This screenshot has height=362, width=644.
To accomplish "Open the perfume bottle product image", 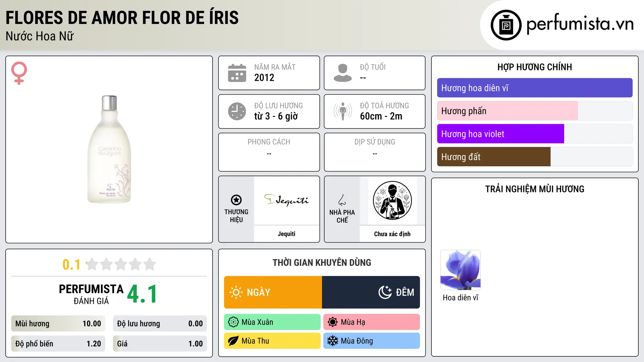I will click(x=109, y=149).
